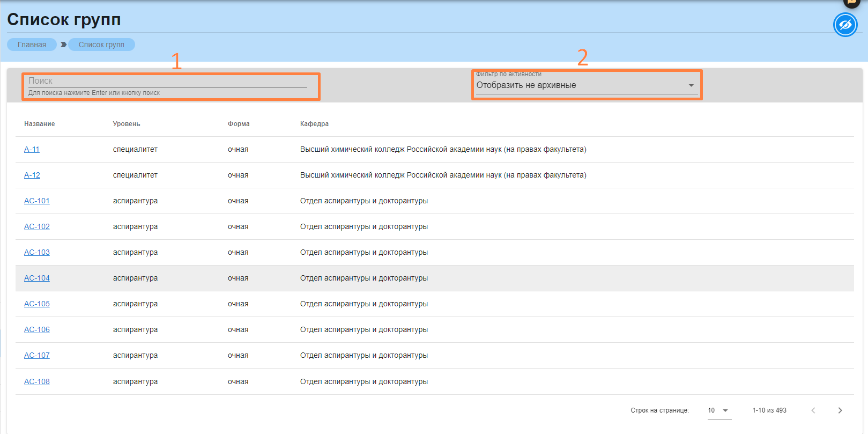
Task: View the АС-104 group details
Action: pos(37,278)
